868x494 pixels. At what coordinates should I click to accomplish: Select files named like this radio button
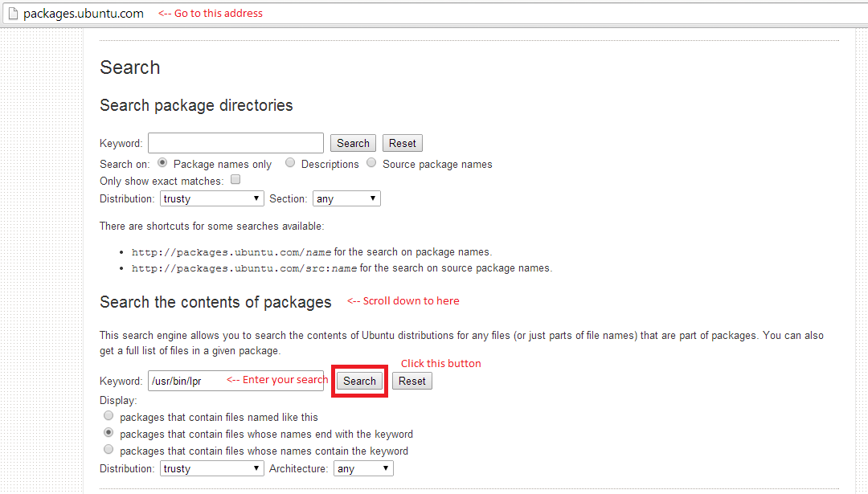click(108, 415)
